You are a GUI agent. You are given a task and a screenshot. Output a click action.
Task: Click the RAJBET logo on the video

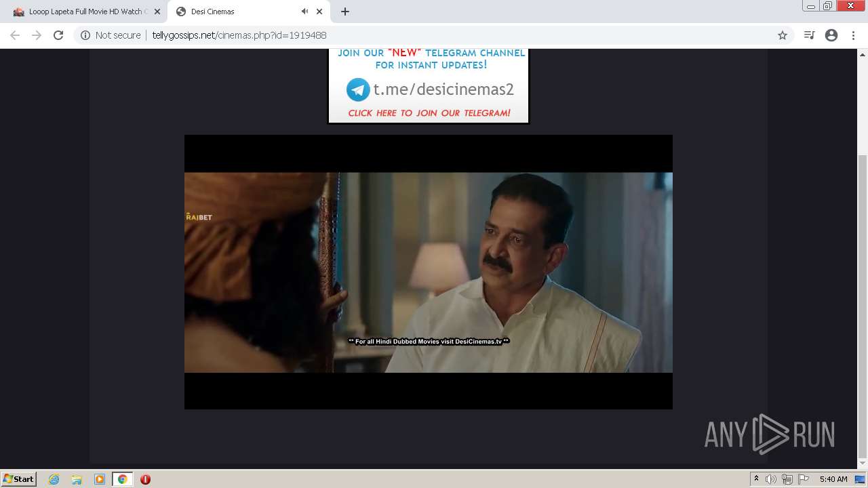199,217
